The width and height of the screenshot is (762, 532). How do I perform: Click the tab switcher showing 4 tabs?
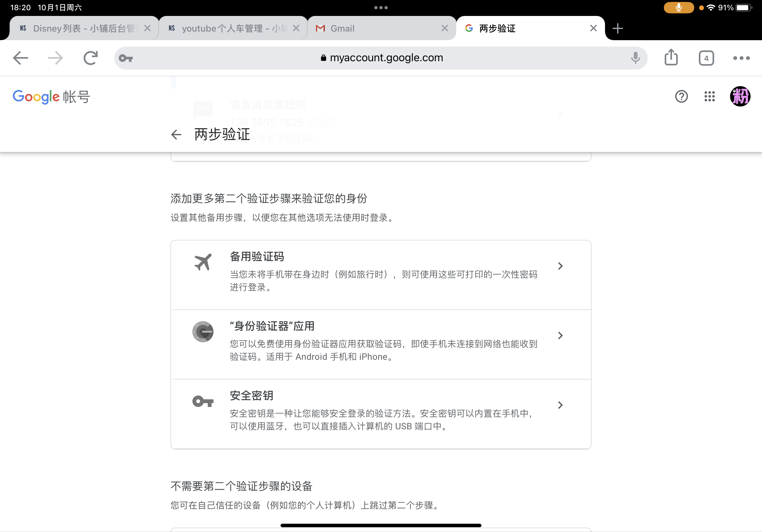(x=706, y=58)
